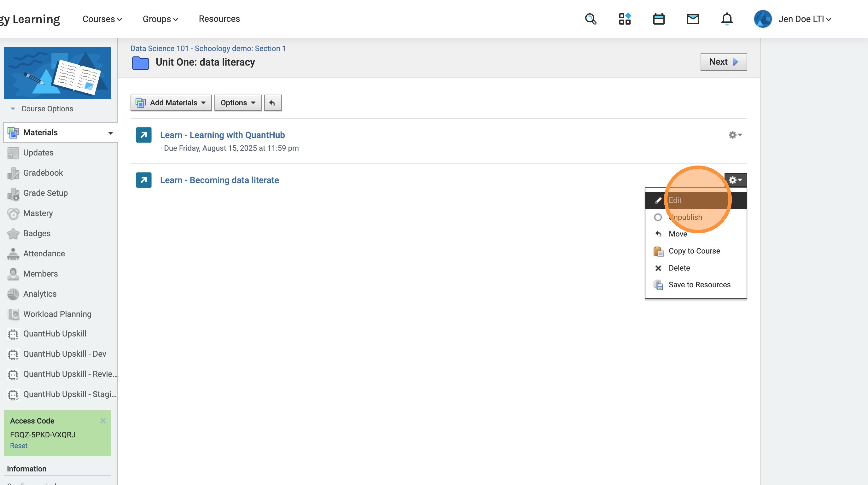
Task: Open the apps grid icon
Action: pos(624,19)
